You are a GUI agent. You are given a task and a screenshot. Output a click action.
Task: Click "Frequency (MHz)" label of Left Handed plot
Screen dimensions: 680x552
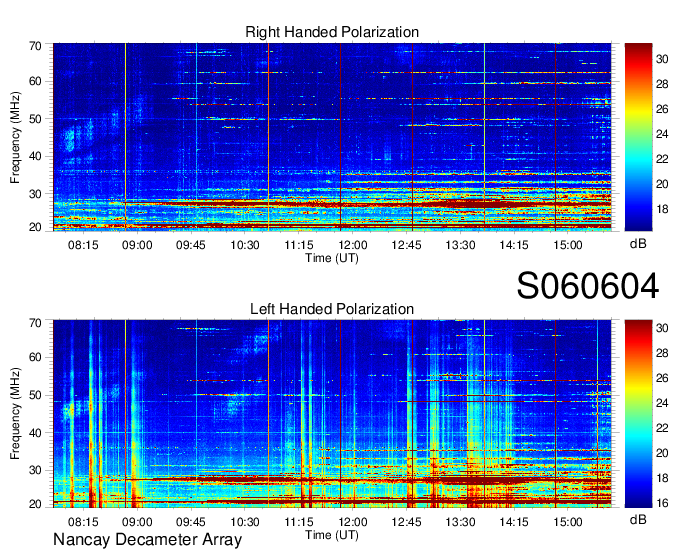click(15, 414)
